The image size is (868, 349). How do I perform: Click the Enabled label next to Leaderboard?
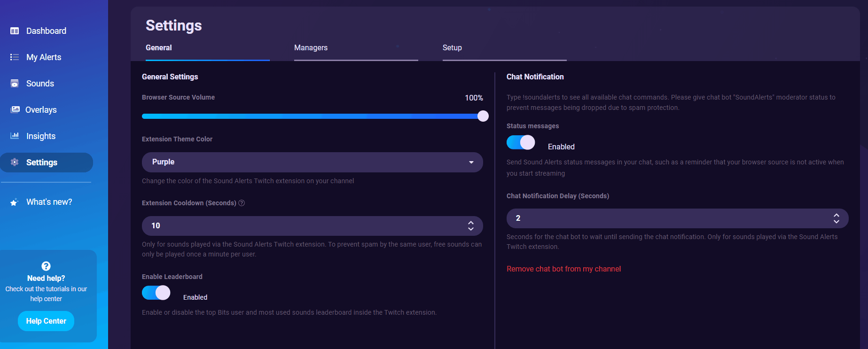(195, 297)
